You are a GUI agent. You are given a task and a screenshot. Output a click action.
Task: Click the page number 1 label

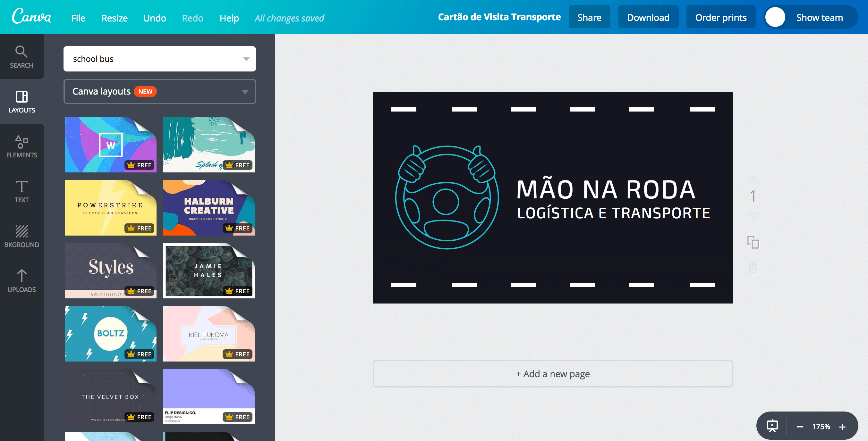click(753, 196)
